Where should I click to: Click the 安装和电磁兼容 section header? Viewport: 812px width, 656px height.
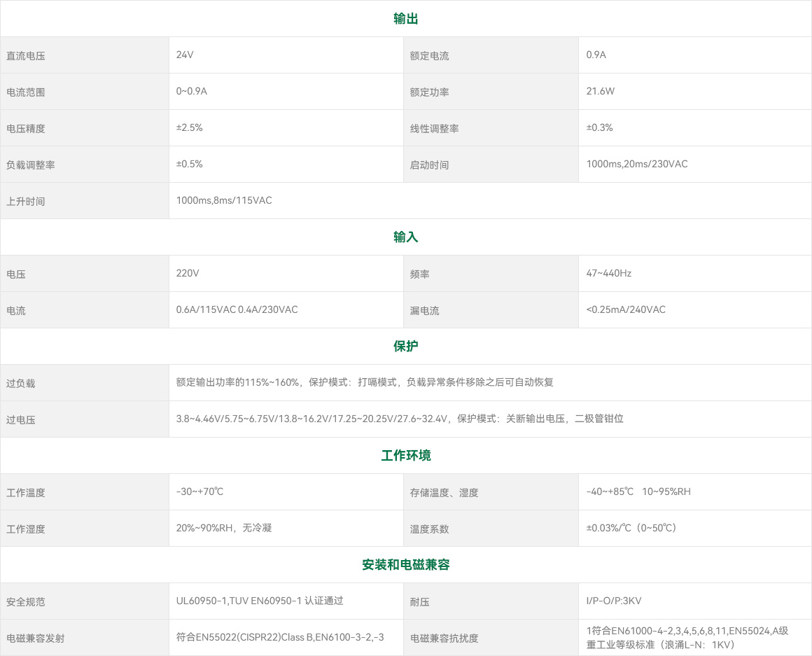click(405, 565)
